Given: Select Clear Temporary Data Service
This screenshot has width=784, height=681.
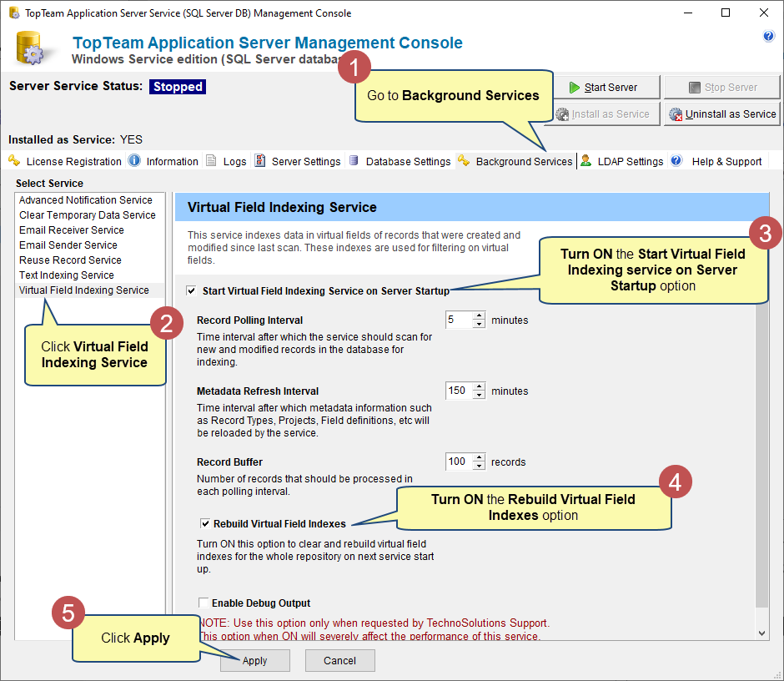Looking at the screenshot, I should coord(90,215).
